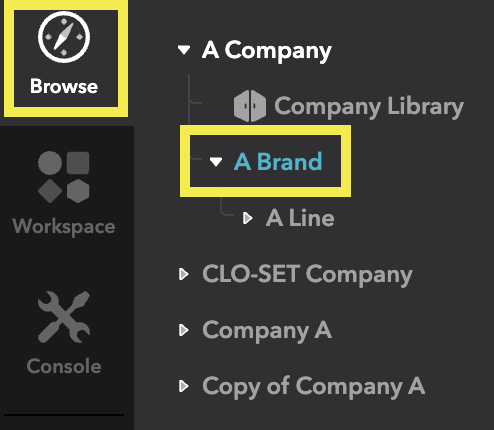Select the Company A entry
The image size is (494, 430).
click(x=267, y=331)
